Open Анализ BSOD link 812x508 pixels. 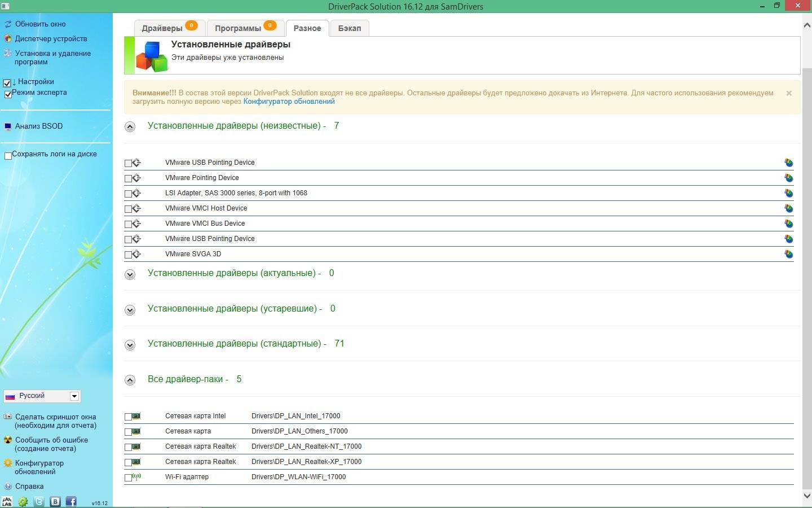(39, 126)
